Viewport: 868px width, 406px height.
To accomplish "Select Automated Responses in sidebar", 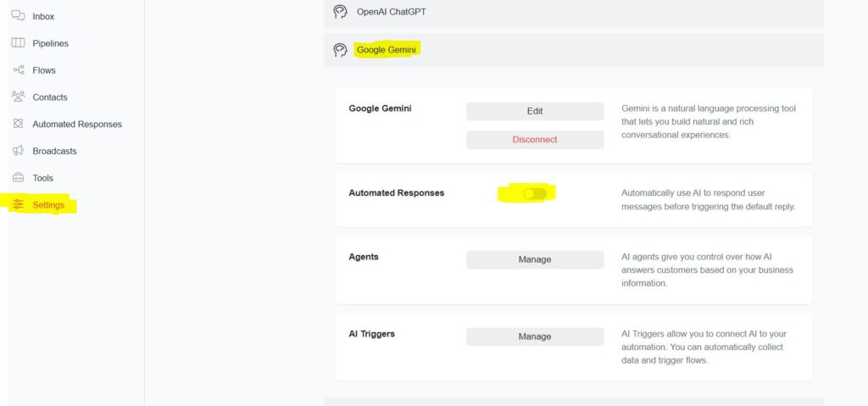I will pyautogui.click(x=77, y=124).
